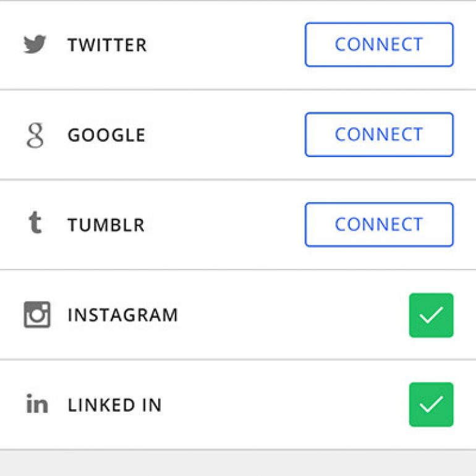
Task: Select the LINKED IN text label
Action: pyautogui.click(x=114, y=405)
